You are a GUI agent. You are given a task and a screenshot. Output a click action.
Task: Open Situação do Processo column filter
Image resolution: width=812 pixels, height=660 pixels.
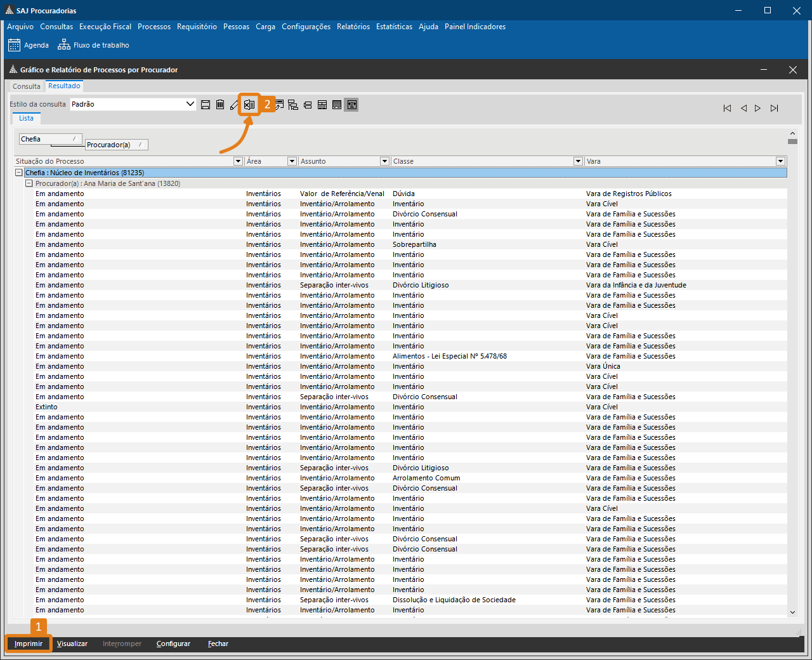click(239, 161)
